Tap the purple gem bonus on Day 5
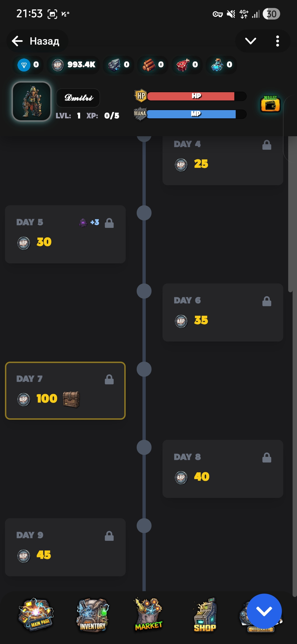 point(83,222)
